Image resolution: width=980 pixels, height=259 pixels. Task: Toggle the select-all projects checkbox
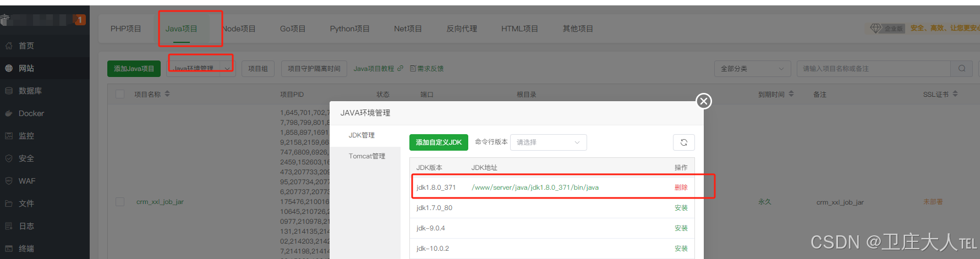click(x=120, y=94)
